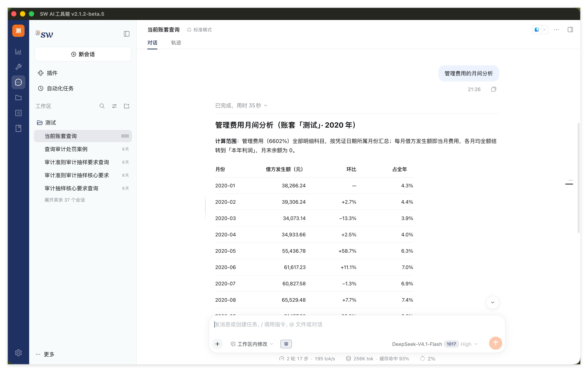This screenshot has height=372, width=588.
Task: Toggle the right side panel icon
Action: 570,30
